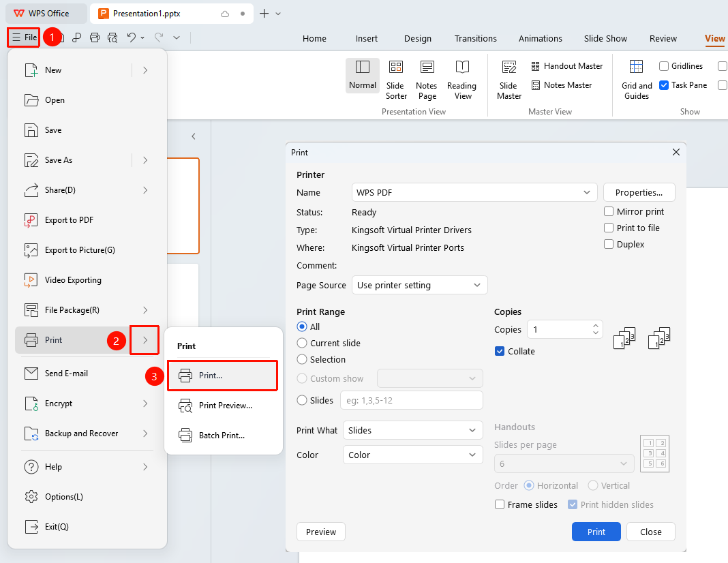Switch to Reading View
728x563 pixels.
click(461, 80)
